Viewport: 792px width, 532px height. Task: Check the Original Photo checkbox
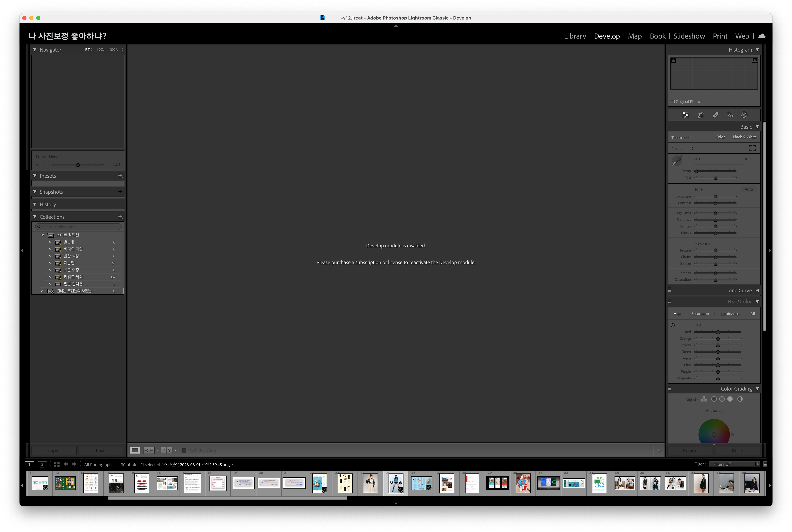(x=672, y=101)
